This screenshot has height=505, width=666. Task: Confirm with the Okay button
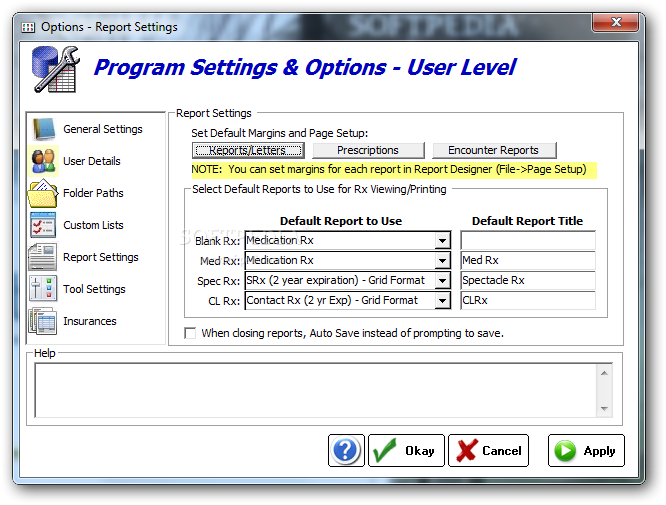point(406,451)
